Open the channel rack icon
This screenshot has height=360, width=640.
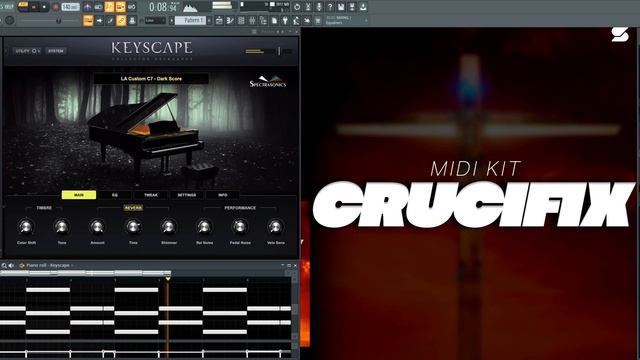[241, 20]
